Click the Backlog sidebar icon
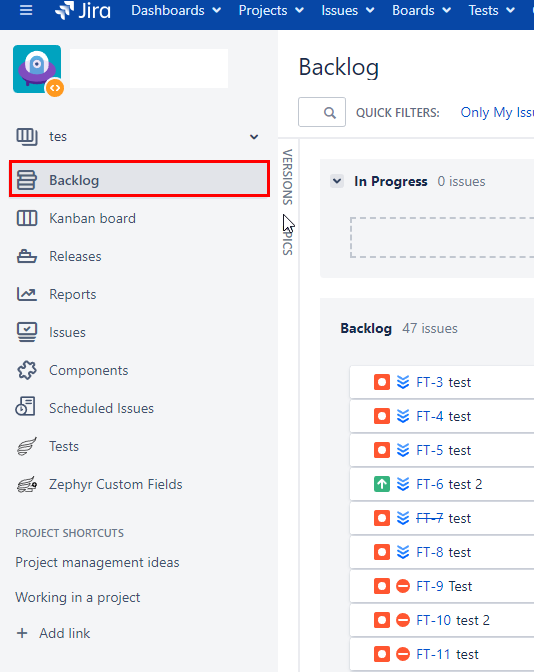534x672 pixels. coord(27,180)
